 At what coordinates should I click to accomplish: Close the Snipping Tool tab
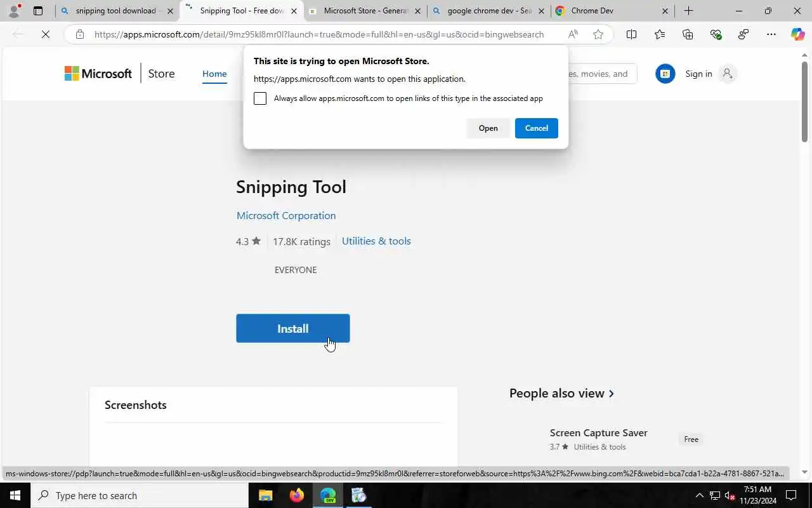tap(294, 11)
